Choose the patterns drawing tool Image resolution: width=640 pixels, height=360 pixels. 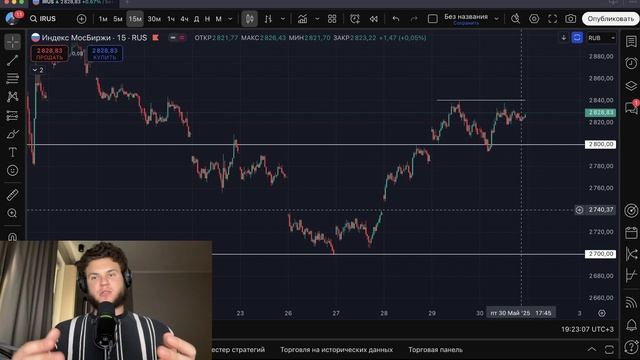(13, 97)
